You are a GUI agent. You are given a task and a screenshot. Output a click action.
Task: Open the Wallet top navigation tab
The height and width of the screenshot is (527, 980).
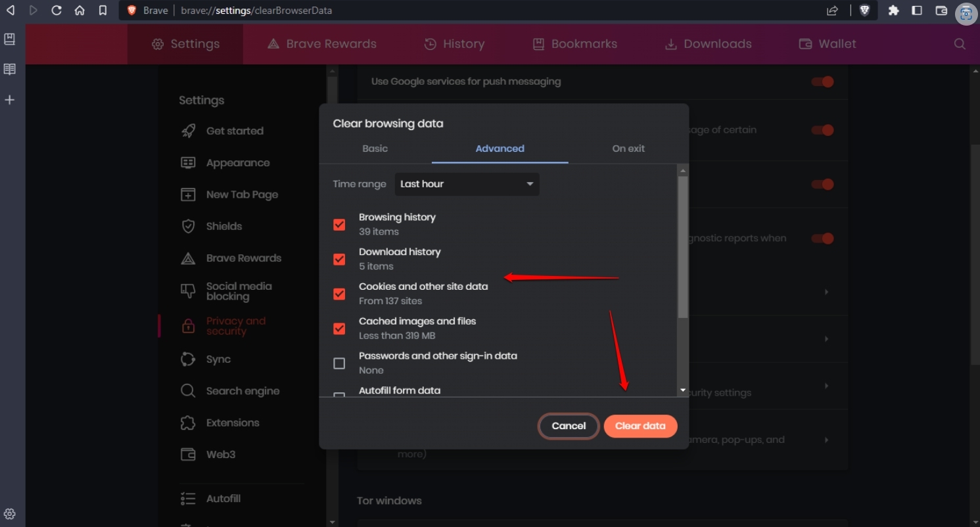(x=827, y=44)
